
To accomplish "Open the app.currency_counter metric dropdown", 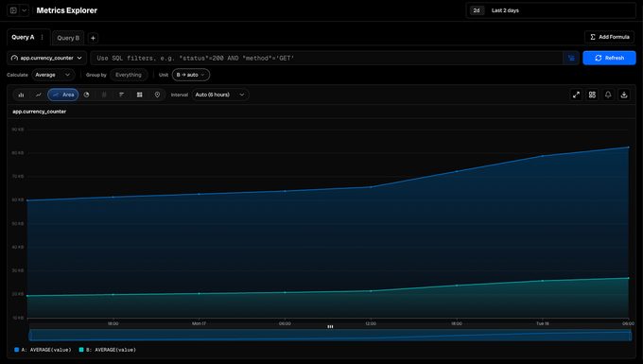I will [x=46, y=58].
